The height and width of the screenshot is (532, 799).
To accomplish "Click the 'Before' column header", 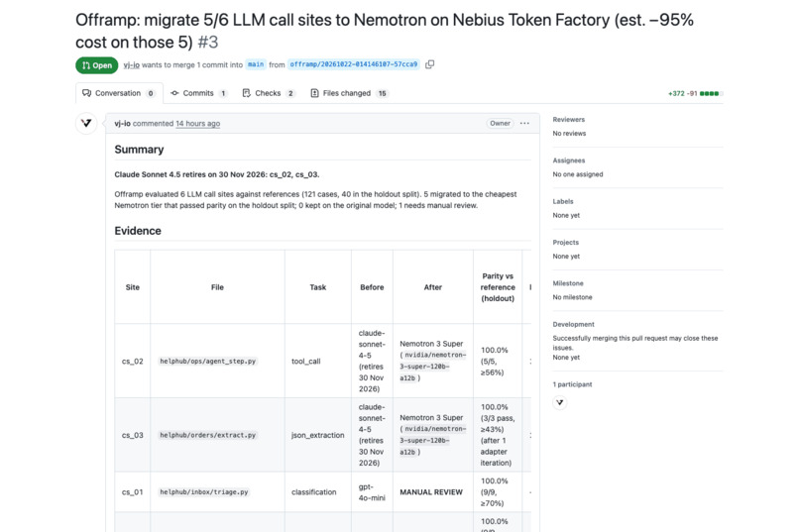I will (x=372, y=287).
